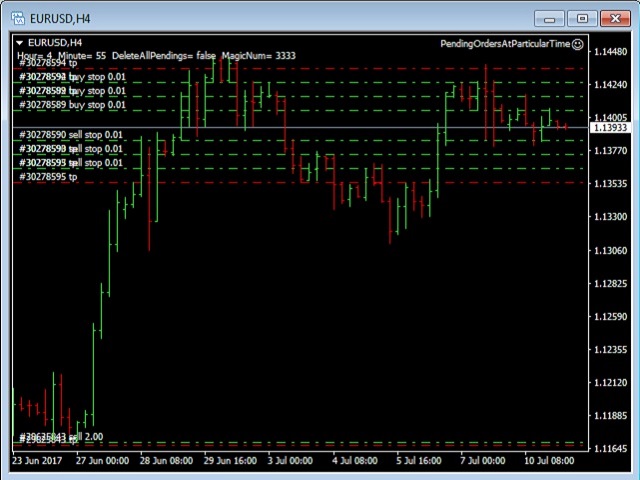Click the 1.14480 price scale value

point(611,52)
